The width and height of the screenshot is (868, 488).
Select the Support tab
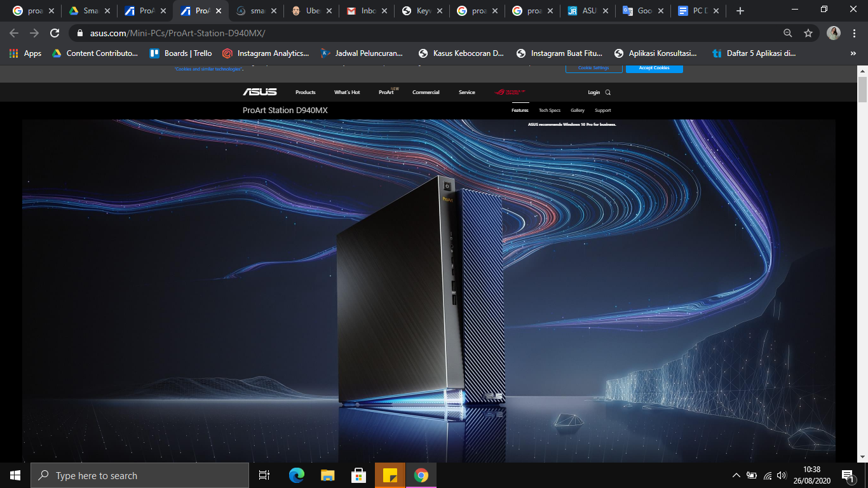(603, 111)
